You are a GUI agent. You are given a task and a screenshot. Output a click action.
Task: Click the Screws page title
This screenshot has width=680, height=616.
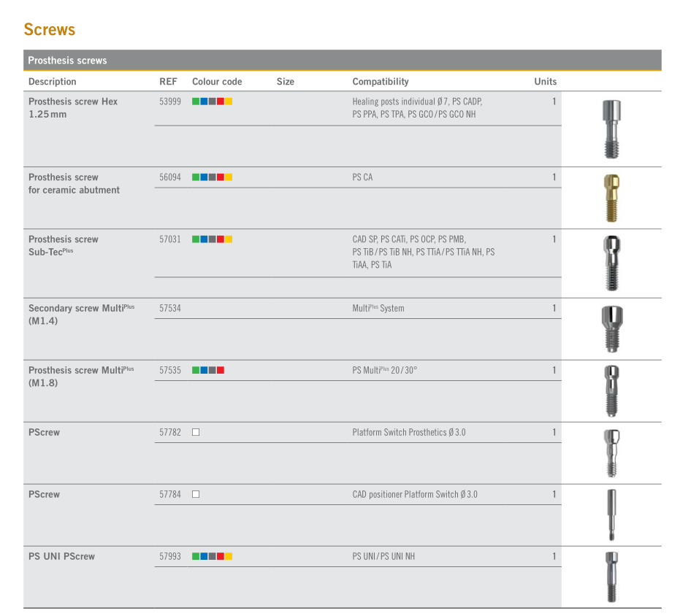pyautogui.click(x=50, y=30)
